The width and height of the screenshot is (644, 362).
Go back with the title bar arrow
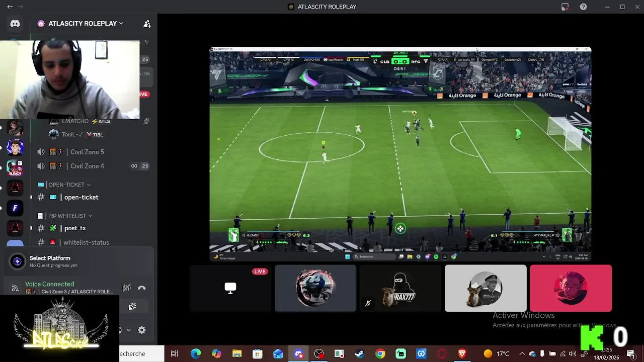(x=10, y=7)
